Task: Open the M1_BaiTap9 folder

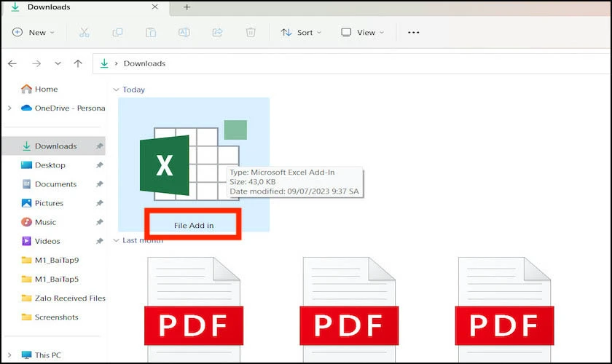Action: [50, 260]
